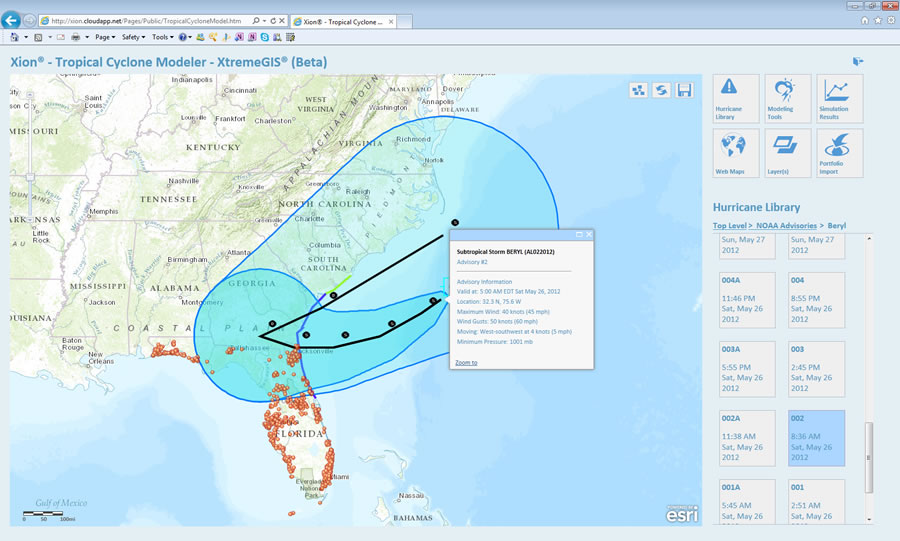This screenshot has width=900, height=541.
Task: Close the Beryl advisory popup
Action: (x=588, y=235)
